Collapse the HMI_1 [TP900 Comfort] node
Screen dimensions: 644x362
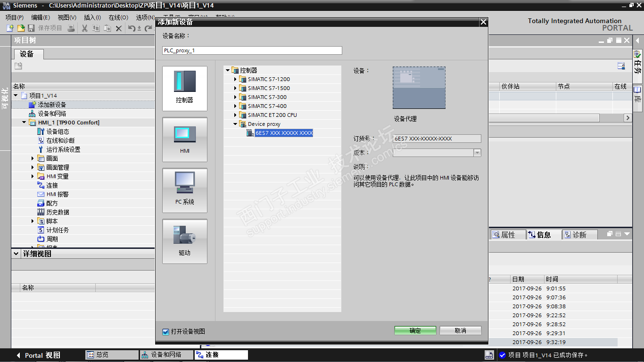click(24, 123)
